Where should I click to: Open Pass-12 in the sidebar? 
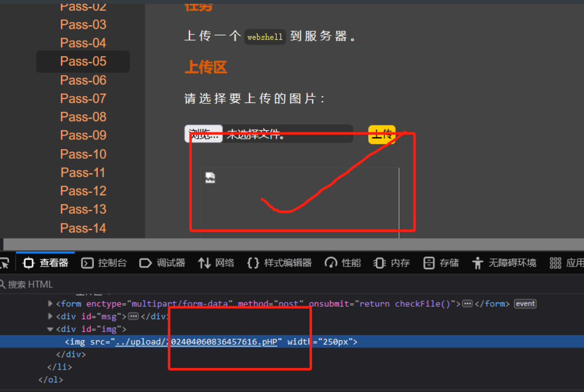(83, 190)
